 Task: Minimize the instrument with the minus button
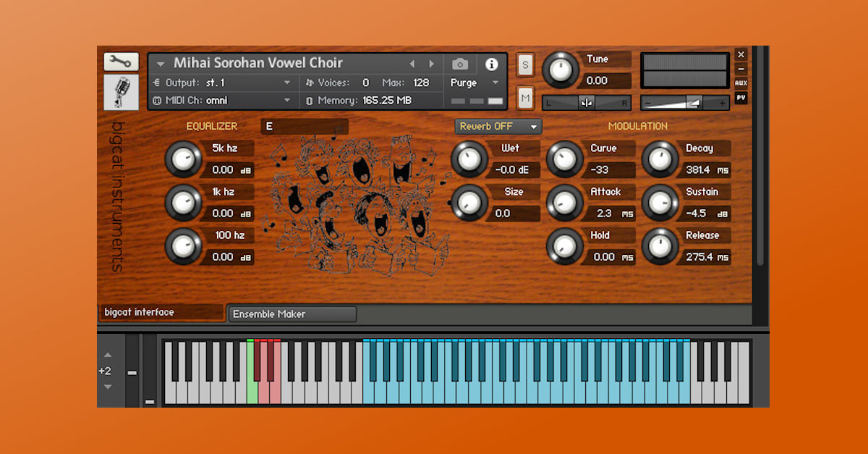click(741, 69)
